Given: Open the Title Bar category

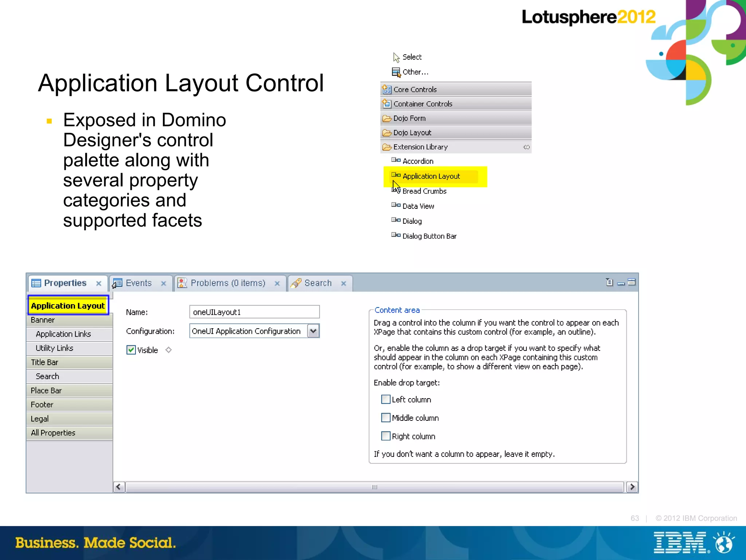Looking at the screenshot, I should (x=69, y=362).
